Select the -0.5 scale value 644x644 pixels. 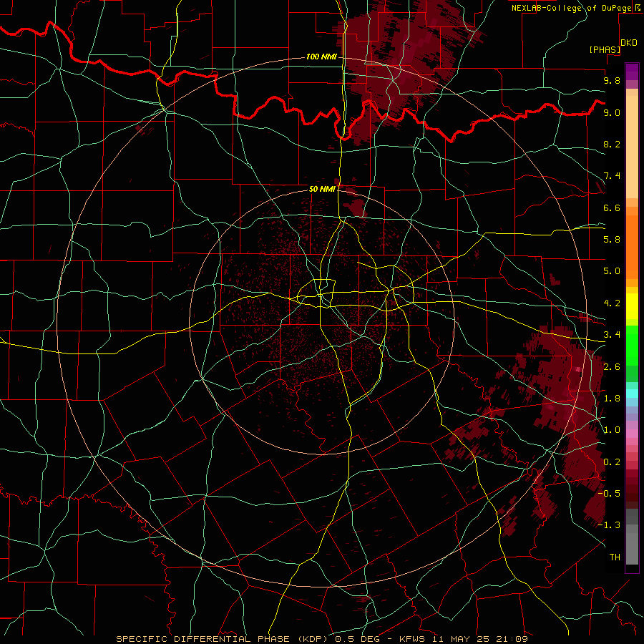pyautogui.click(x=610, y=494)
